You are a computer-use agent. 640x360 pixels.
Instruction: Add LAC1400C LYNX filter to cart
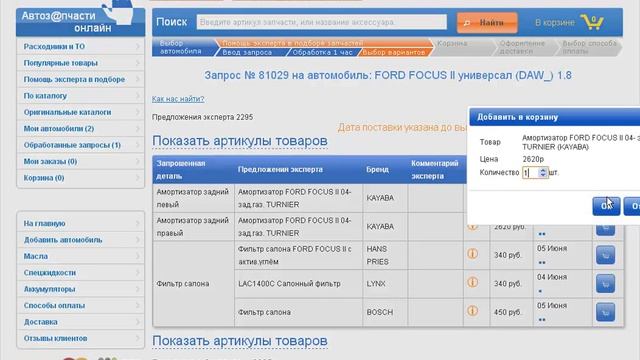[605, 284]
